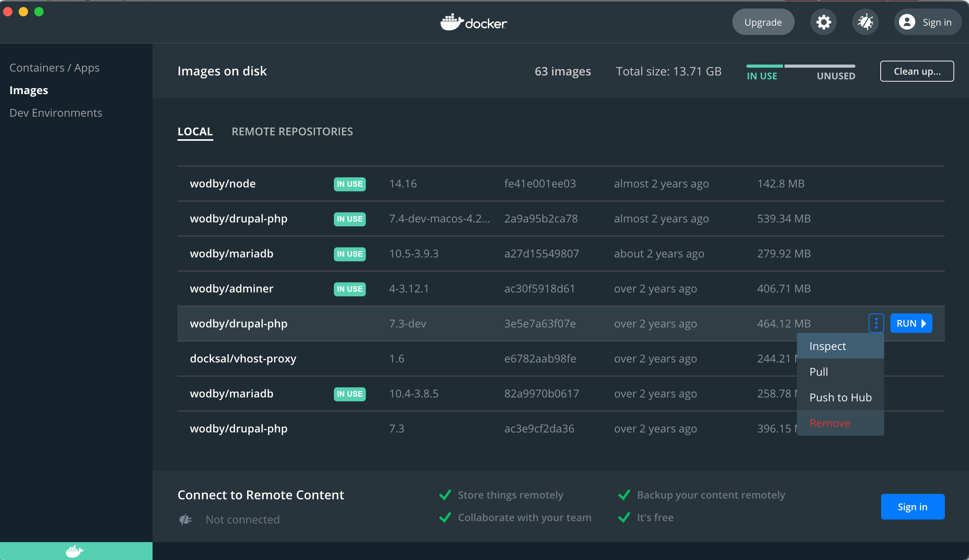Select wodby/drupal-php with tag 7.3
The width and height of the screenshot is (969, 560).
coord(239,429)
